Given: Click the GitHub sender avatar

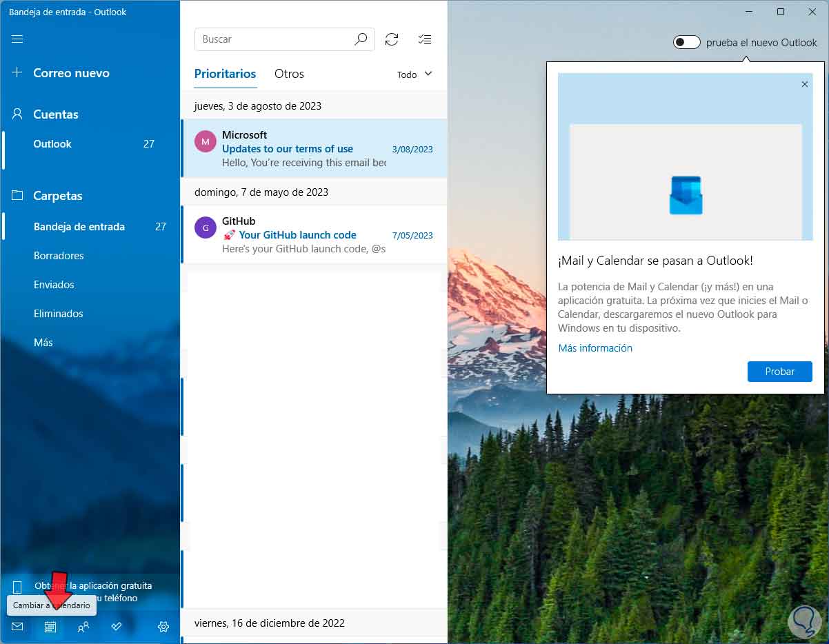Looking at the screenshot, I should 206,228.
